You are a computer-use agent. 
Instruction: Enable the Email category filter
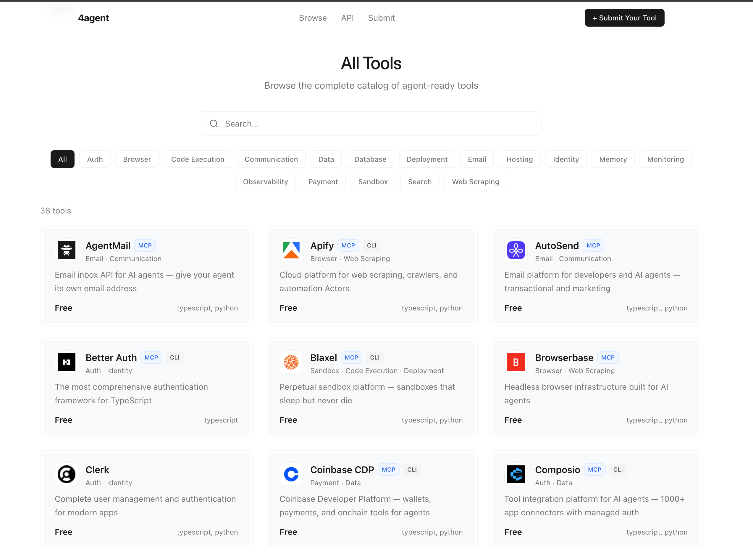[x=477, y=159]
